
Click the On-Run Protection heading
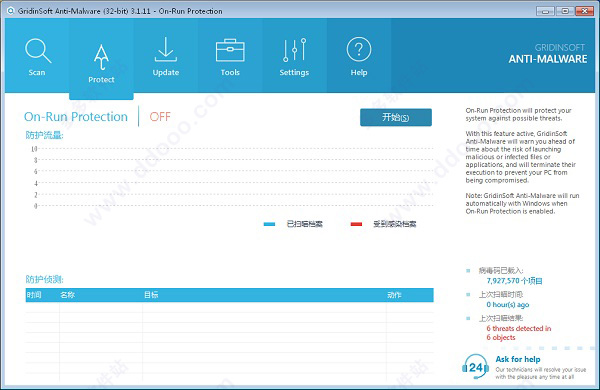point(76,117)
